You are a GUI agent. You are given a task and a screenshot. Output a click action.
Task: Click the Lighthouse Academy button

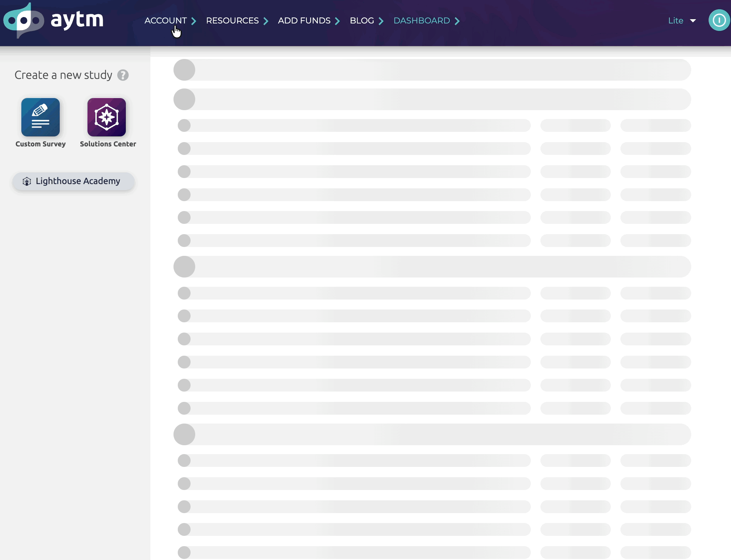point(74,181)
